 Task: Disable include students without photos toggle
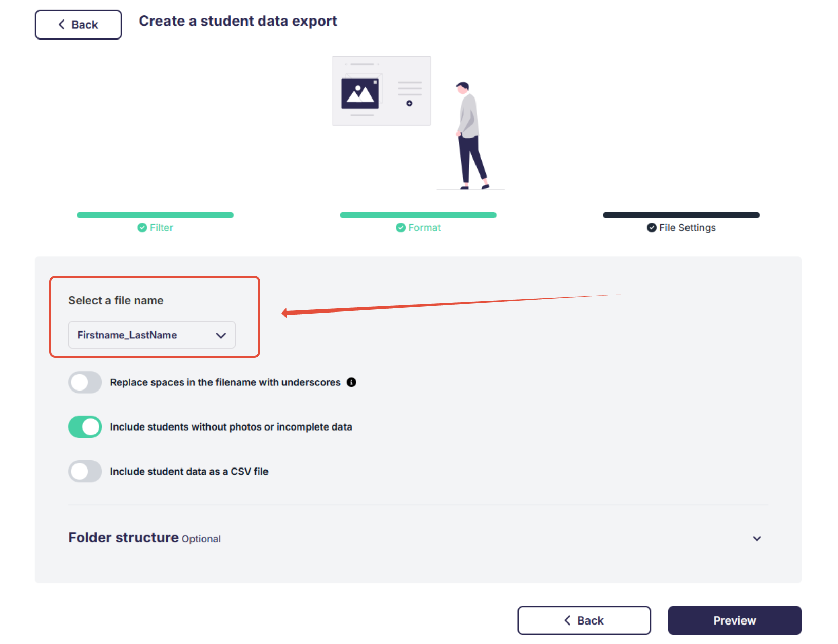click(85, 427)
